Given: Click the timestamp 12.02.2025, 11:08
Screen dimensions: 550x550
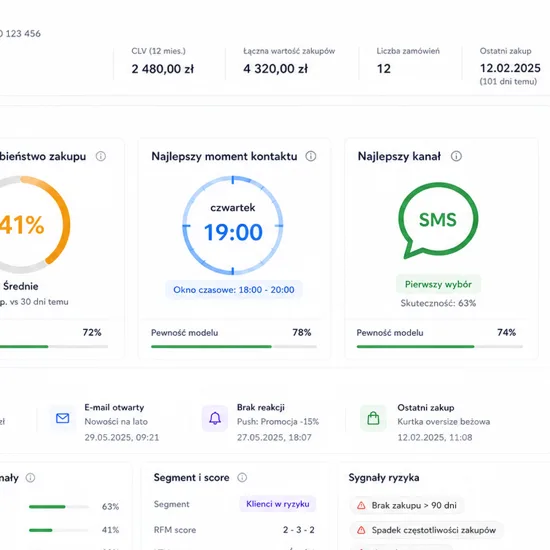Looking at the screenshot, I should pyautogui.click(x=435, y=437).
